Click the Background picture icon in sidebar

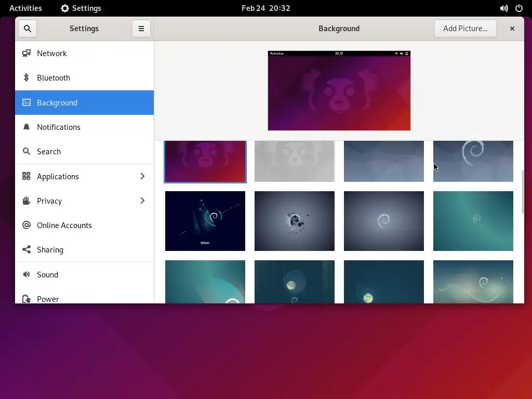(x=26, y=102)
